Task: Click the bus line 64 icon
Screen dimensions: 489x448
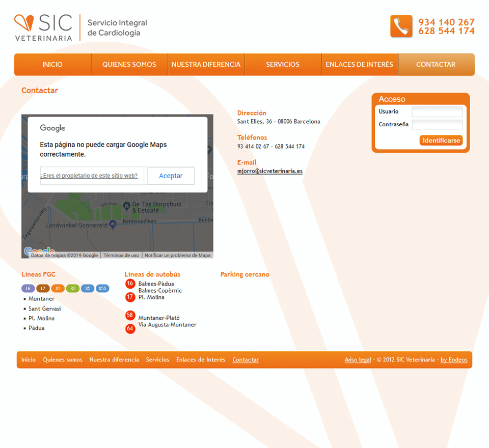Action: [130, 329]
